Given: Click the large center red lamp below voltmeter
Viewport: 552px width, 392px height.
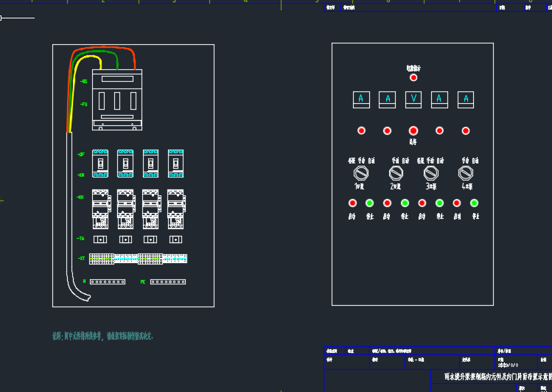Looking at the screenshot, I should [x=413, y=130].
